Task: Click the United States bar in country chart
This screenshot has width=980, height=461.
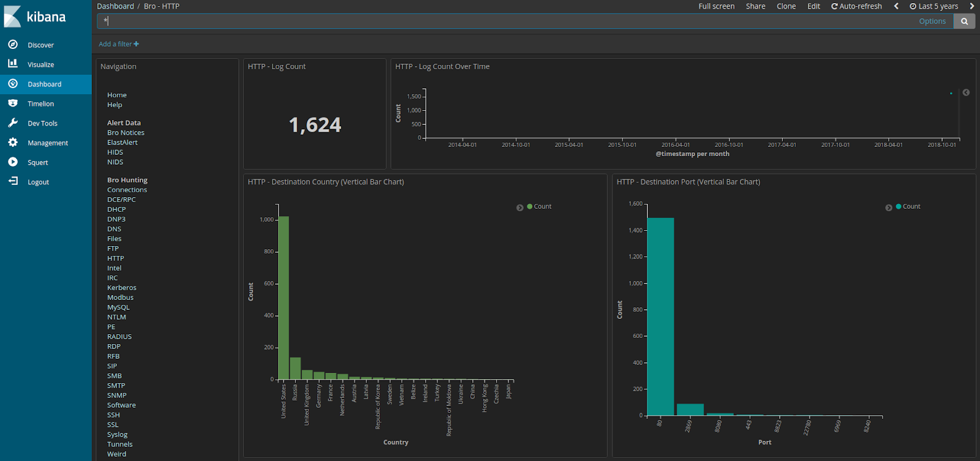Action: (284, 298)
